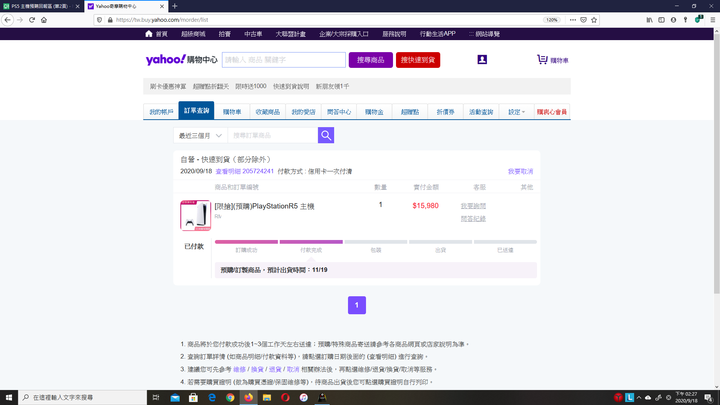
Task: Click the Yahoo home icon in top bar
Action: (x=149, y=34)
